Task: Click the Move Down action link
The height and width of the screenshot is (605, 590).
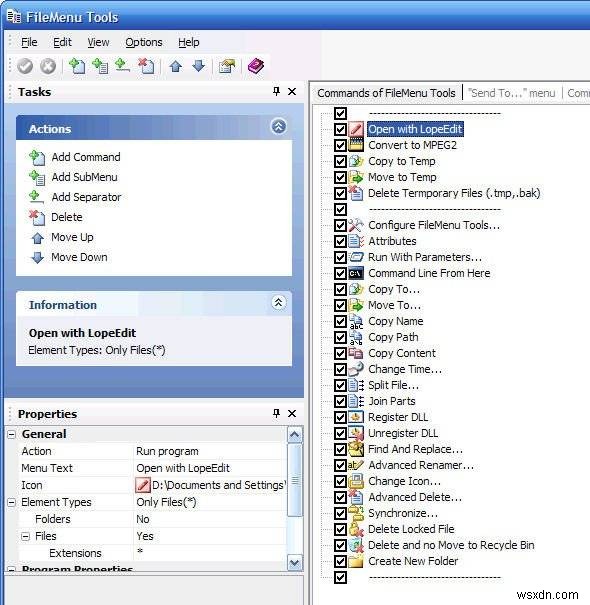Action: (x=79, y=257)
